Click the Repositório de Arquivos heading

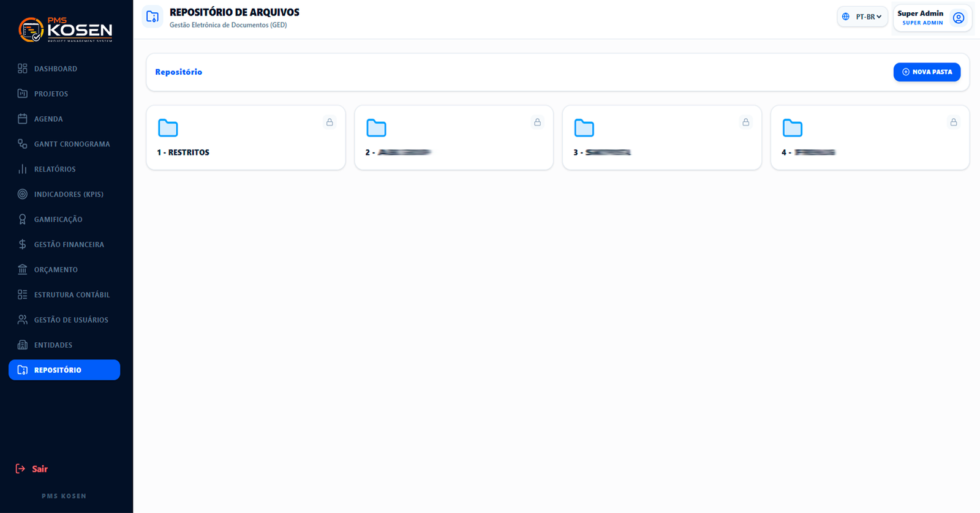tap(235, 12)
